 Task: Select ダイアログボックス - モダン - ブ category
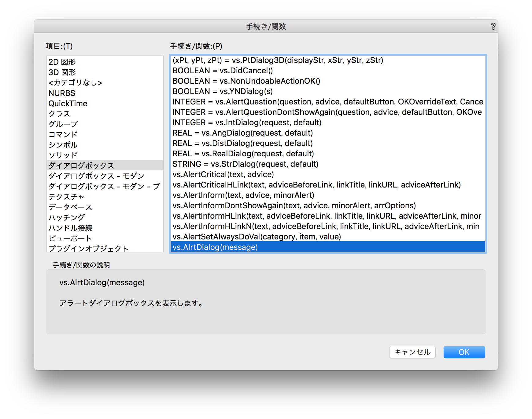[105, 187]
